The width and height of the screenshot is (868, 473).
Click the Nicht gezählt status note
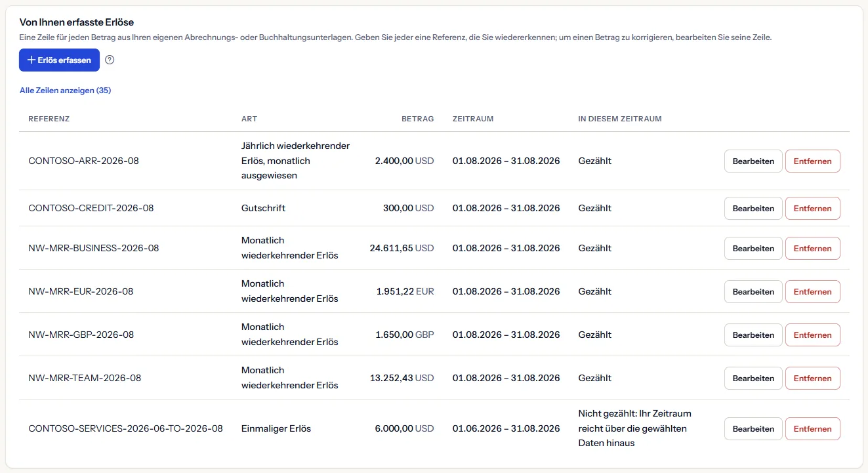[634, 428]
